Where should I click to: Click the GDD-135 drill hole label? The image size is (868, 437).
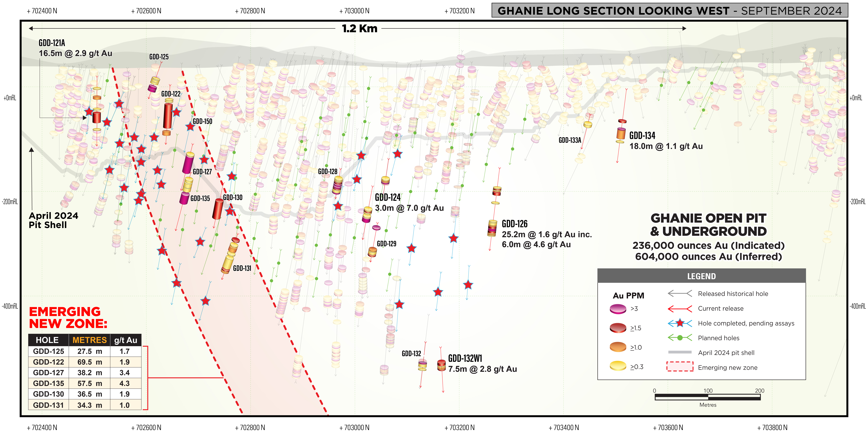(x=200, y=199)
